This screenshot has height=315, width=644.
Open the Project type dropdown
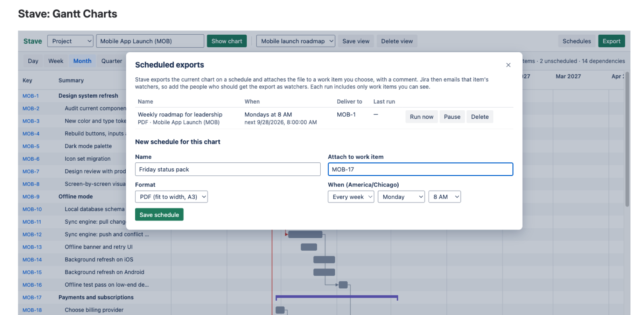point(70,41)
